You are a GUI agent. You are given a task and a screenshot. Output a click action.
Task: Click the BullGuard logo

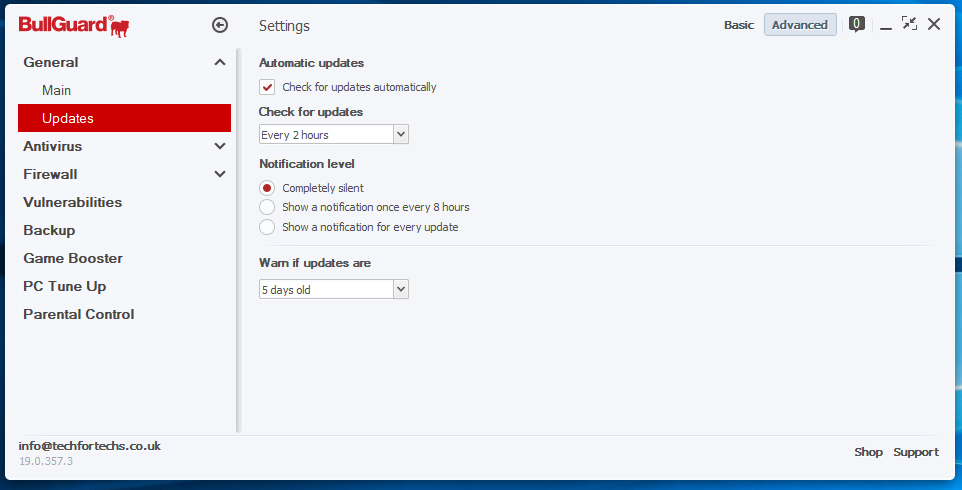(74, 26)
